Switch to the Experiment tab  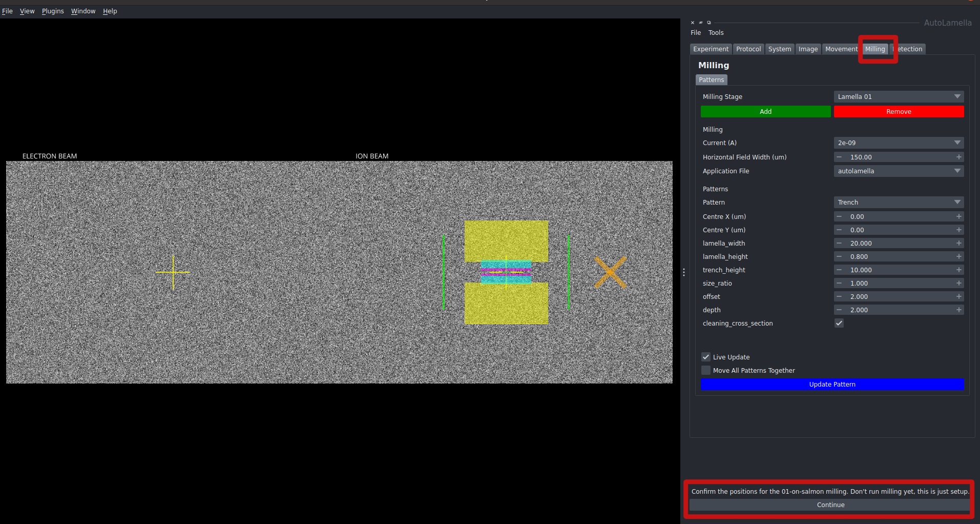(711, 49)
